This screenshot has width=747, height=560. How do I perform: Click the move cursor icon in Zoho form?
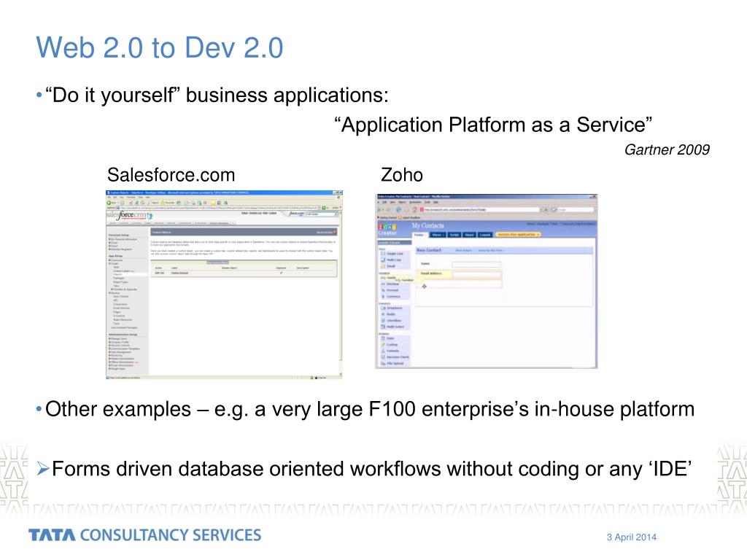click(425, 286)
